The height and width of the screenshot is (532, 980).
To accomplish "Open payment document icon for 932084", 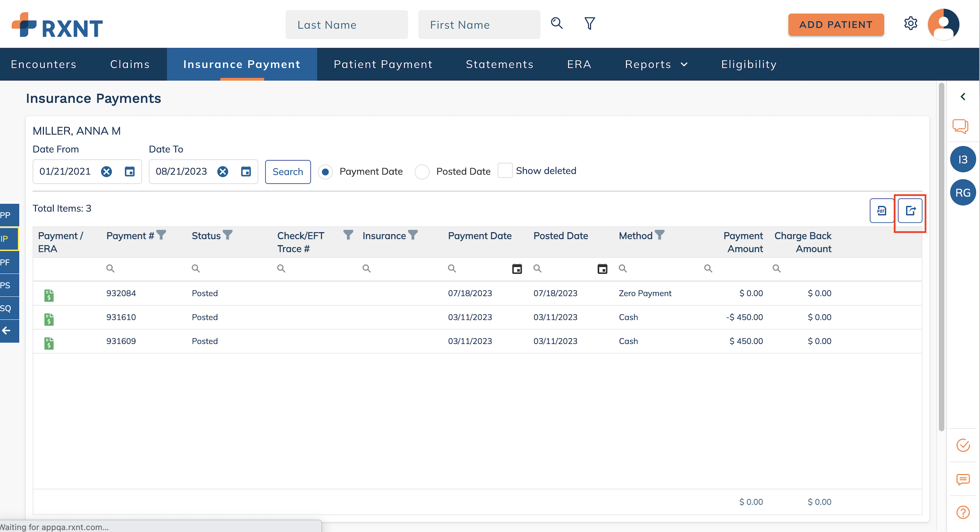I will click(49, 295).
